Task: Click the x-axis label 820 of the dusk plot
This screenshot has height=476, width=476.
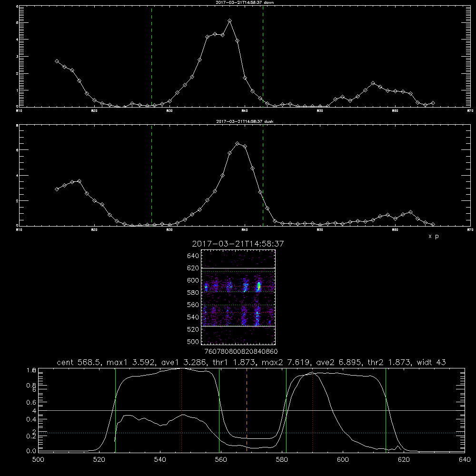Action: [x=94, y=230]
